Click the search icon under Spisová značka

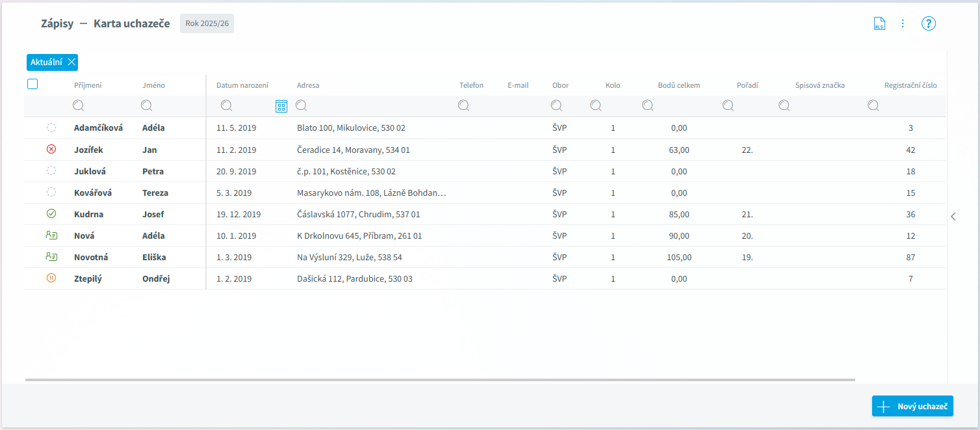(x=785, y=105)
